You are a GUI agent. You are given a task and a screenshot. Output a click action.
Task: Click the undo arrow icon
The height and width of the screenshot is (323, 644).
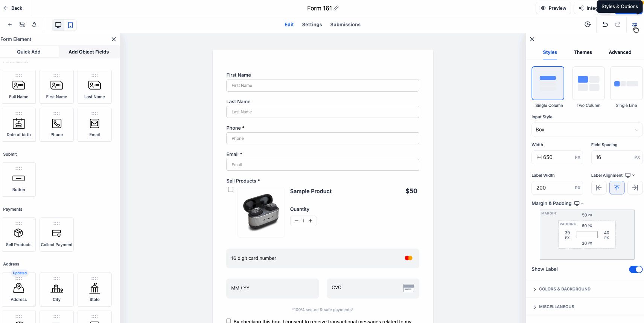pos(605,24)
